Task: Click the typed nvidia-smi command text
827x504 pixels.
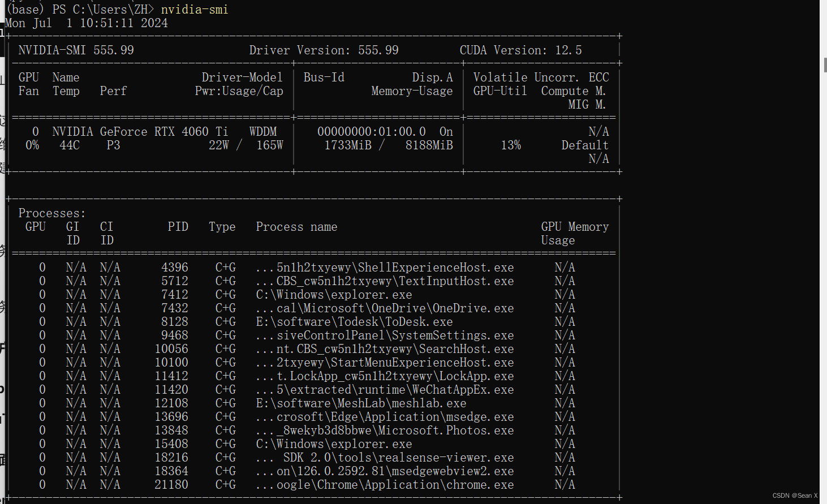Action: pyautogui.click(x=195, y=10)
